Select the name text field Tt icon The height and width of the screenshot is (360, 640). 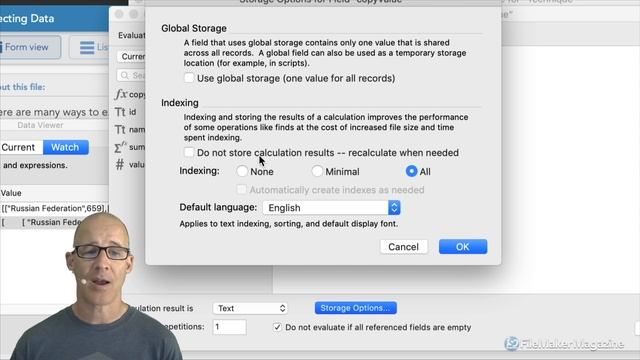click(x=120, y=129)
